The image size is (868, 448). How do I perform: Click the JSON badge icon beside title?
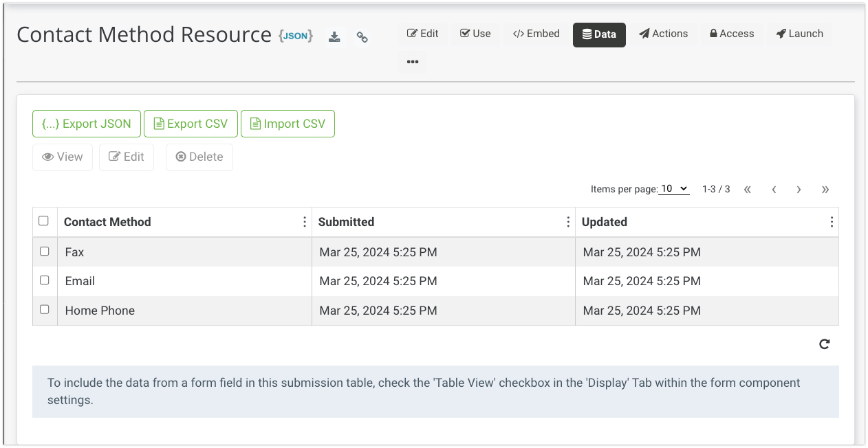coord(296,36)
